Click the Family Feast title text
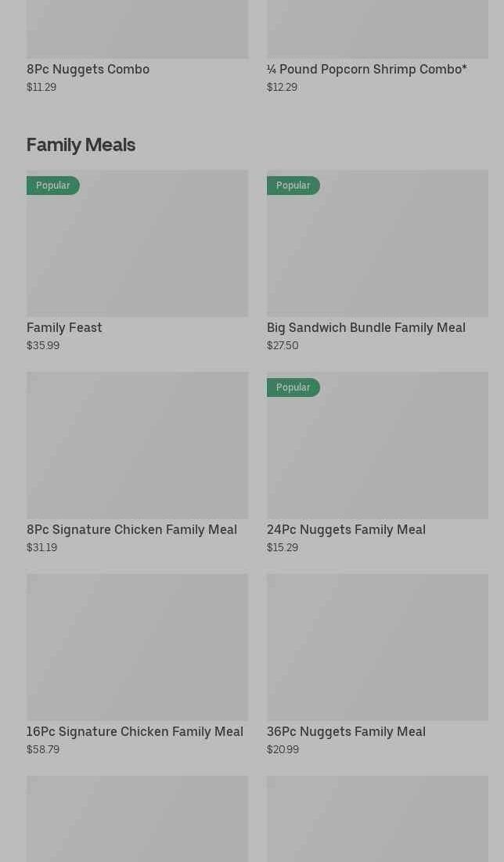This screenshot has height=862, width=504. pyautogui.click(x=64, y=327)
